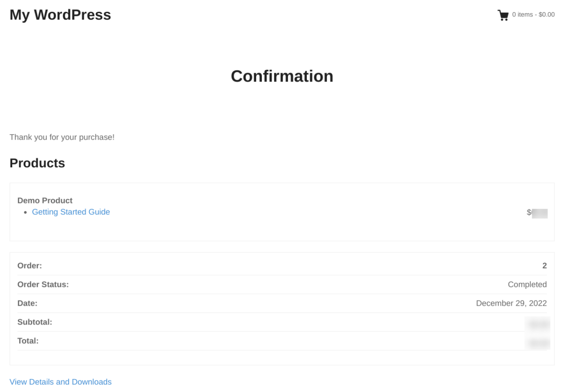Click the Total row label
This screenshot has width=563, height=392.
[28, 340]
